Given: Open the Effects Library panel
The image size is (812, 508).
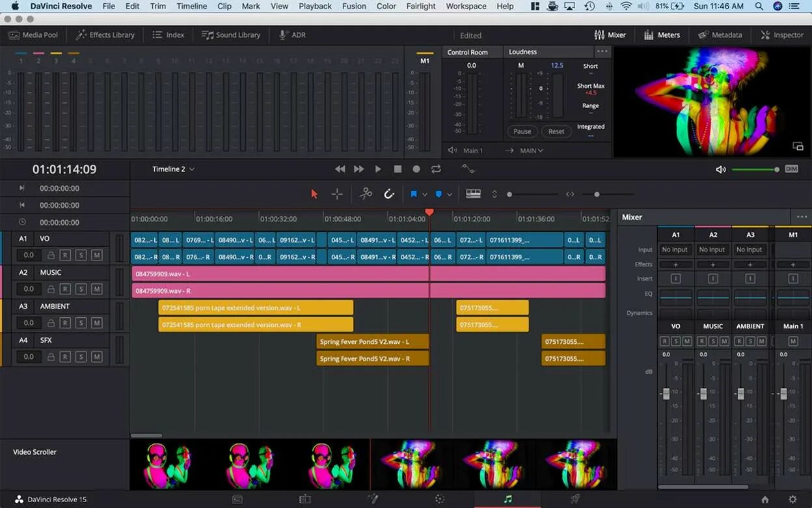Looking at the screenshot, I should coord(105,35).
